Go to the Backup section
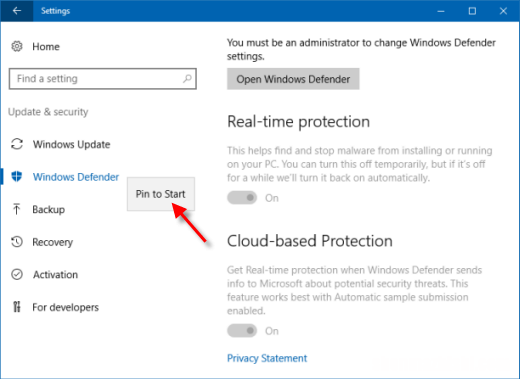The height and width of the screenshot is (379, 520). (x=49, y=209)
